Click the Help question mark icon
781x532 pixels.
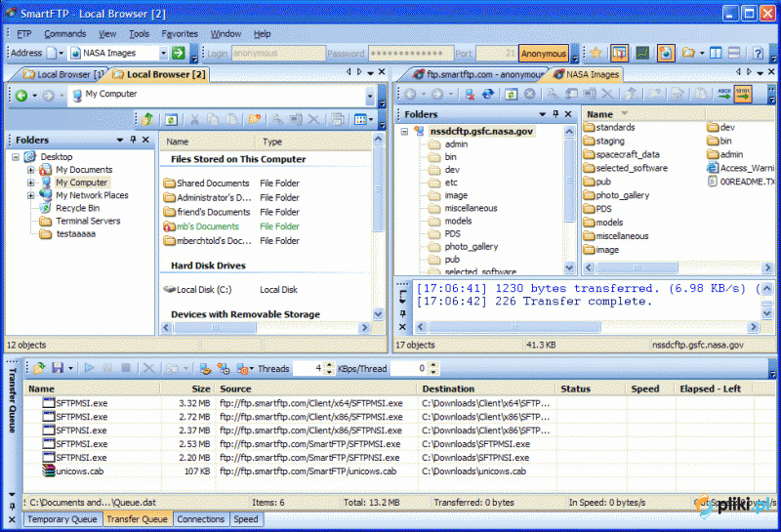758,53
